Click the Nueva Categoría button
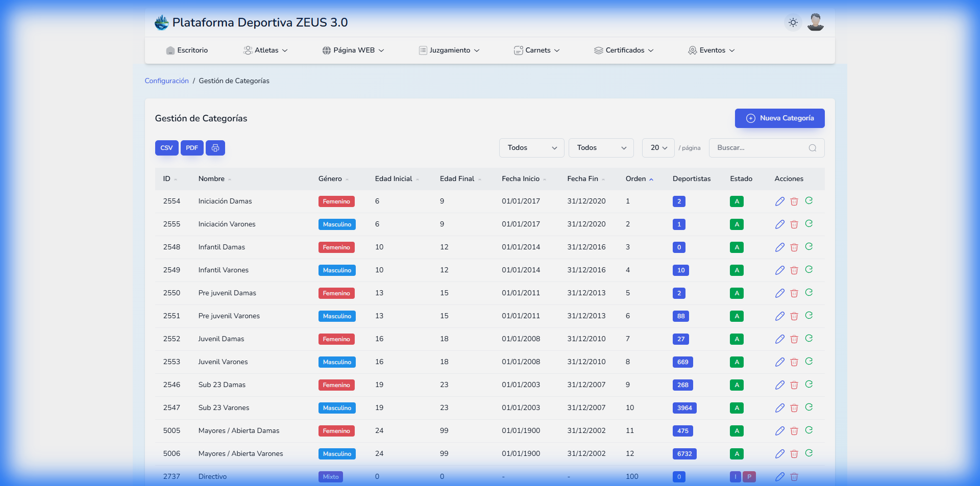This screenshot has height=486, width=980. click(x=779, y=118)
